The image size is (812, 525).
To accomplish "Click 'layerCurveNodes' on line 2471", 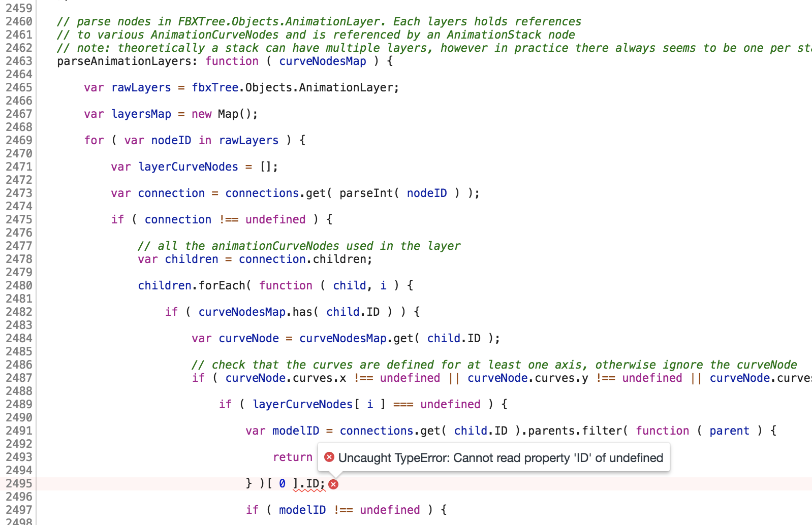I will [188, 167].
